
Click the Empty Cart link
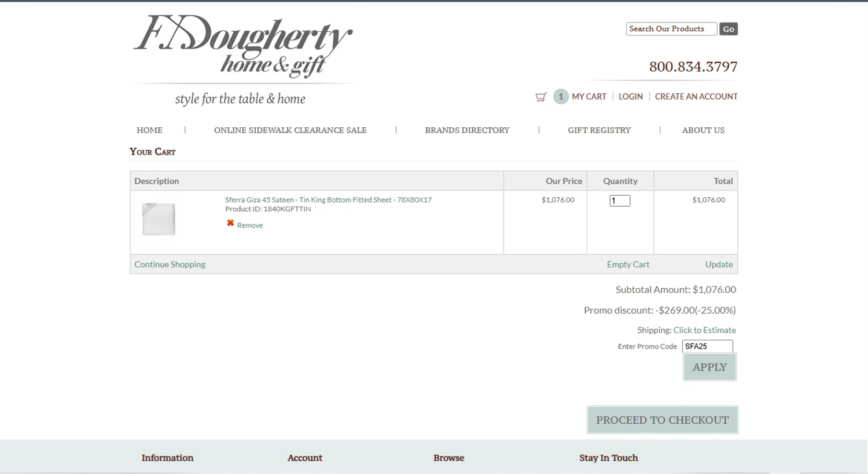(x=628, y=264)
